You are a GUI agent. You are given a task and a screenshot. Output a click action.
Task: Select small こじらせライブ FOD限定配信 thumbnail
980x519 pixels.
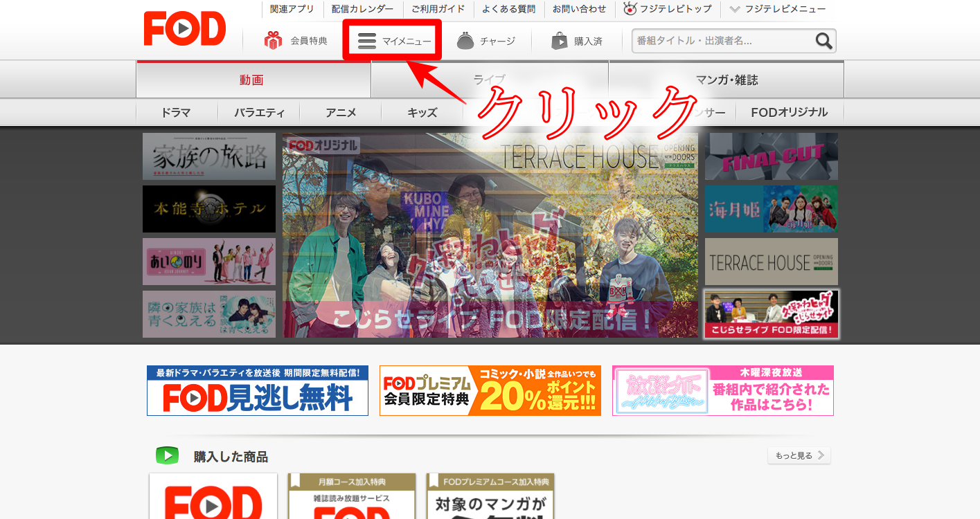click(x=772, y=314)
